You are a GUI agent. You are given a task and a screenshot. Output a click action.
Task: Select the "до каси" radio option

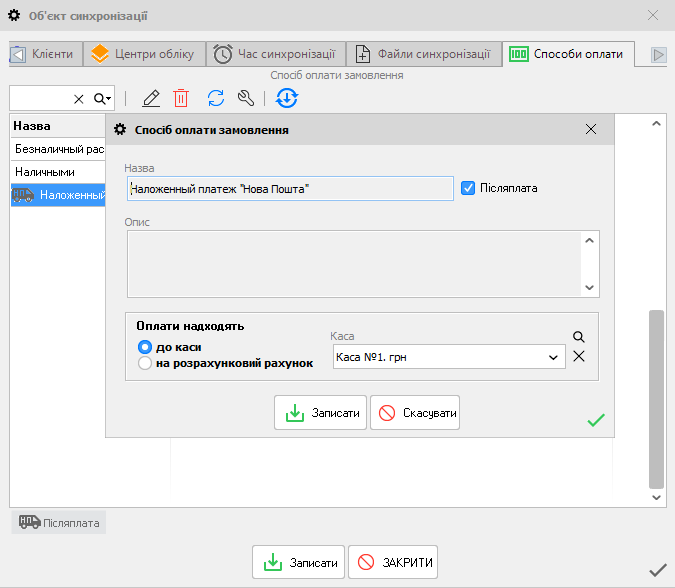[144, 347]
